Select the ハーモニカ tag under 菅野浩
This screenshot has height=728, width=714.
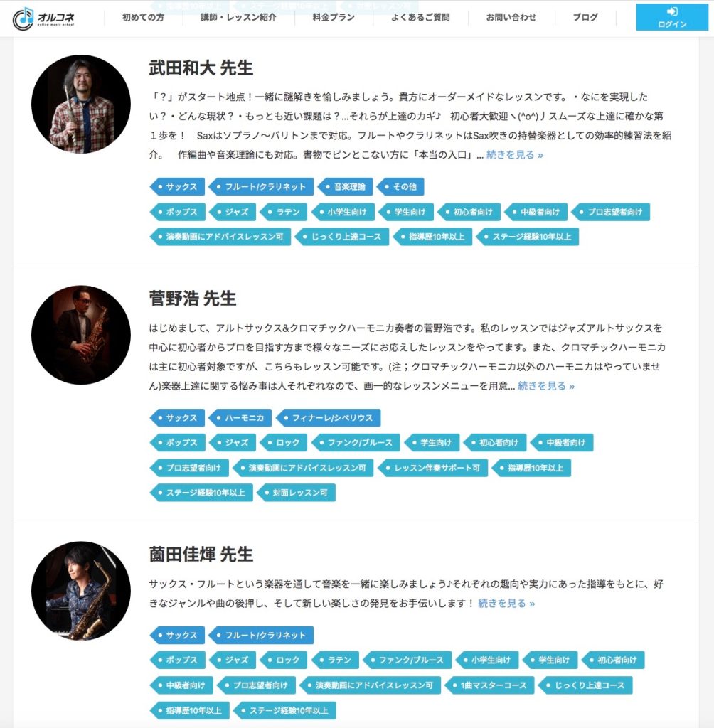coord(240,418)
